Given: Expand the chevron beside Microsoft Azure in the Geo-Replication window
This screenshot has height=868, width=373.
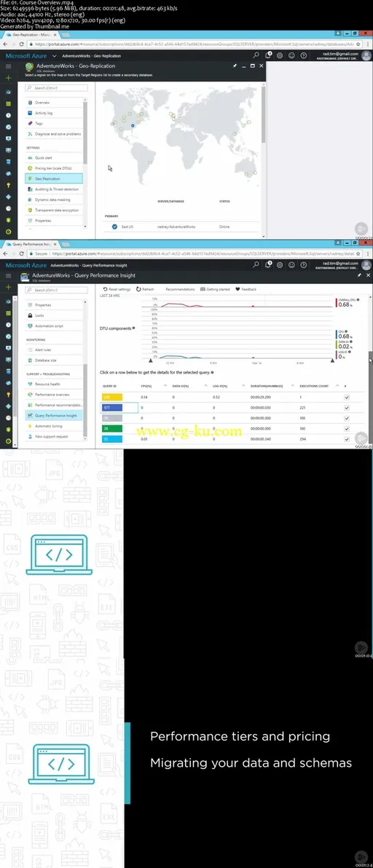Looking at the screenshot, I should [x=54, y=56].
